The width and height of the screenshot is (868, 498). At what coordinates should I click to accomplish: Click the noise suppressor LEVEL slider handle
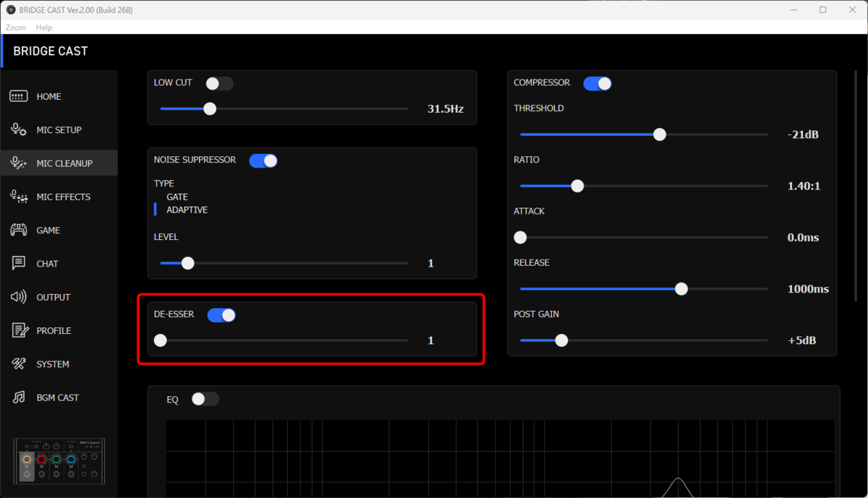coord(188,263)
